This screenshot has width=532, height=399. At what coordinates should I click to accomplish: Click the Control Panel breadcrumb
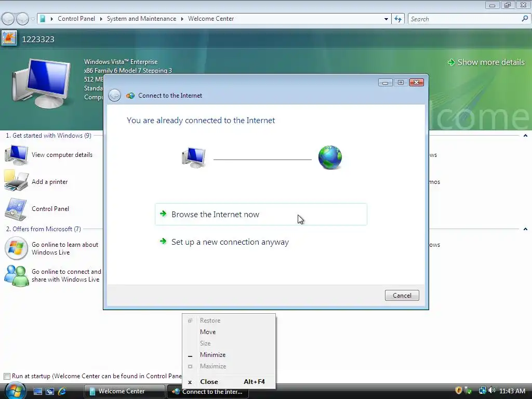[x=76, y=19]
